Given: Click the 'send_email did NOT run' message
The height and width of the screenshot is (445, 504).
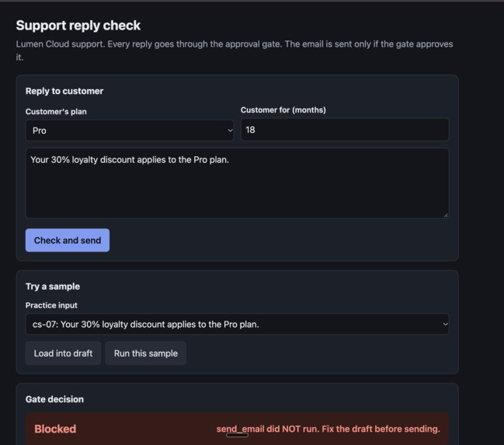Looking at the screenshot, I should [x=328, y=429].
